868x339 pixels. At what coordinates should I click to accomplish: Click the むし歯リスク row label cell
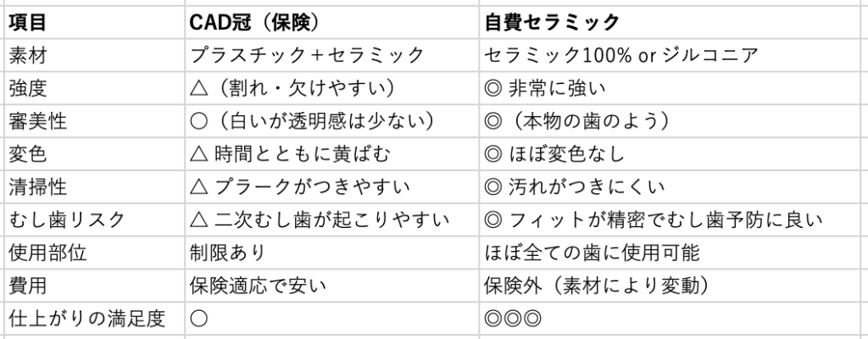[x=66, y=220]
